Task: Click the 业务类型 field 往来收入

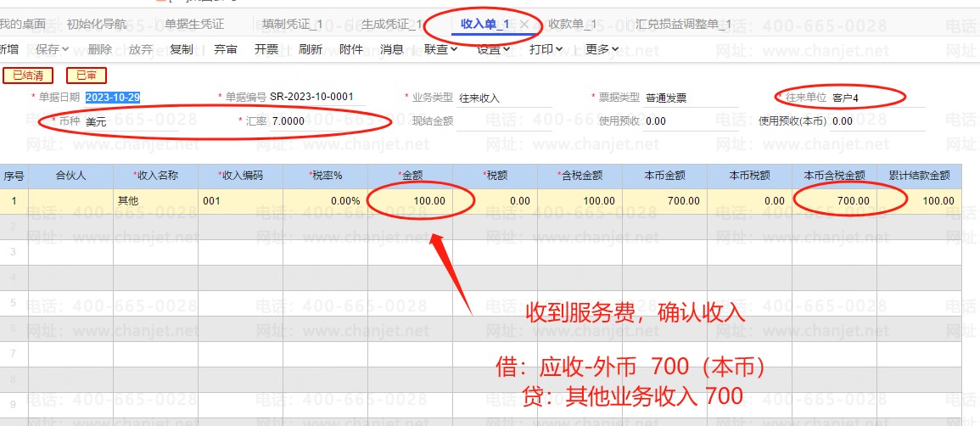Action: pyautogui.click(x=505, y=98)
